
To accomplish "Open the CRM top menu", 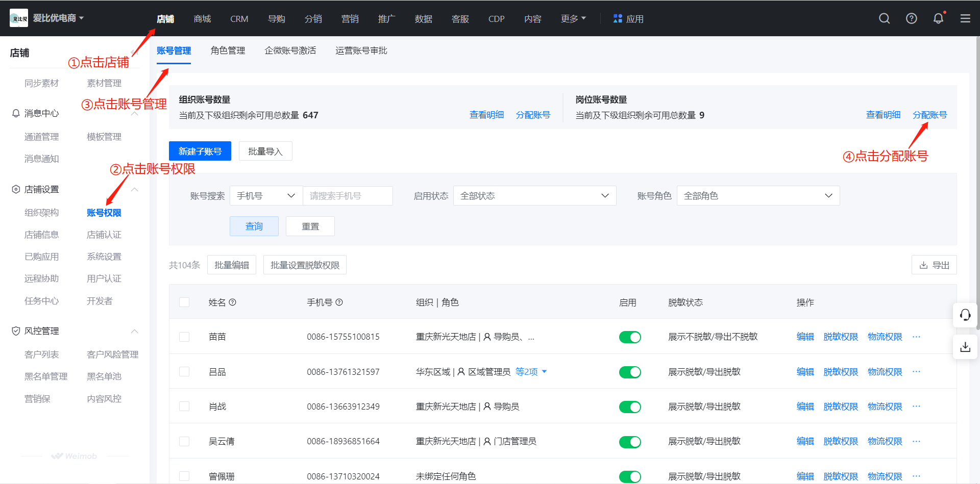I will pos(239,19).
